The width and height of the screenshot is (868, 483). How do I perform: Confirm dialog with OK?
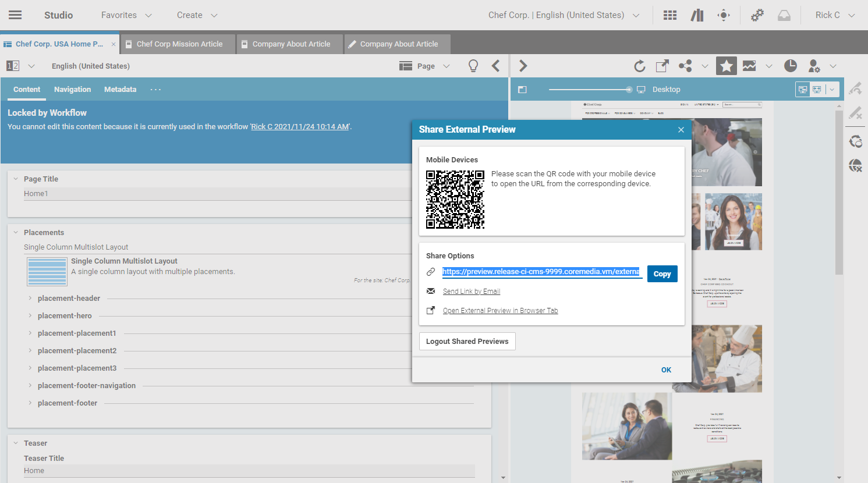pyautogui.click(x=666, y=370)
